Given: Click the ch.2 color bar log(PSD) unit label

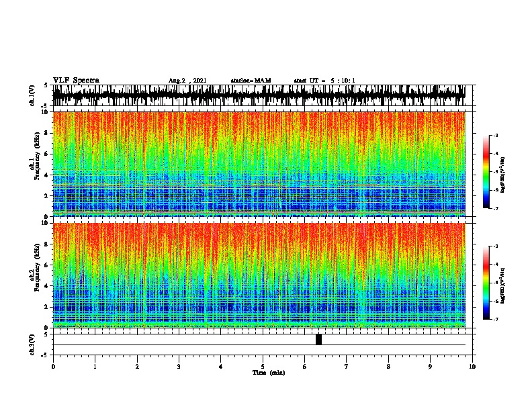Looking at the screenshot, I should coord(503,285).
